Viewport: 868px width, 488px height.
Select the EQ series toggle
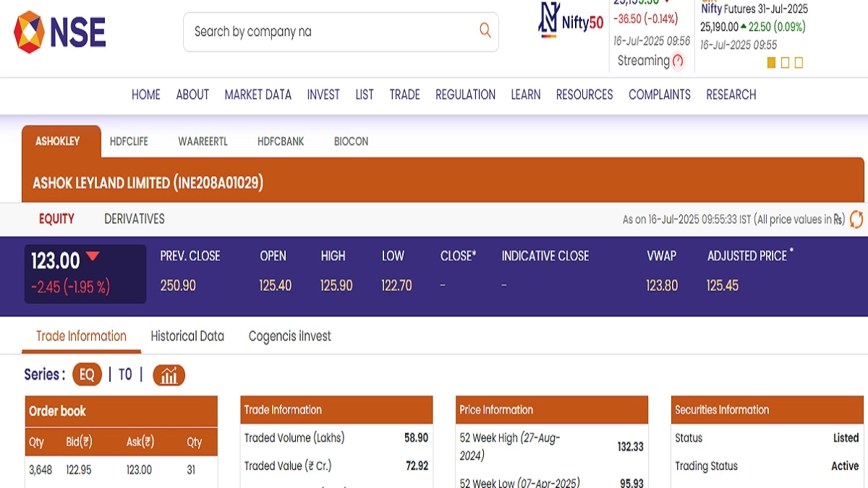(87, 374)
